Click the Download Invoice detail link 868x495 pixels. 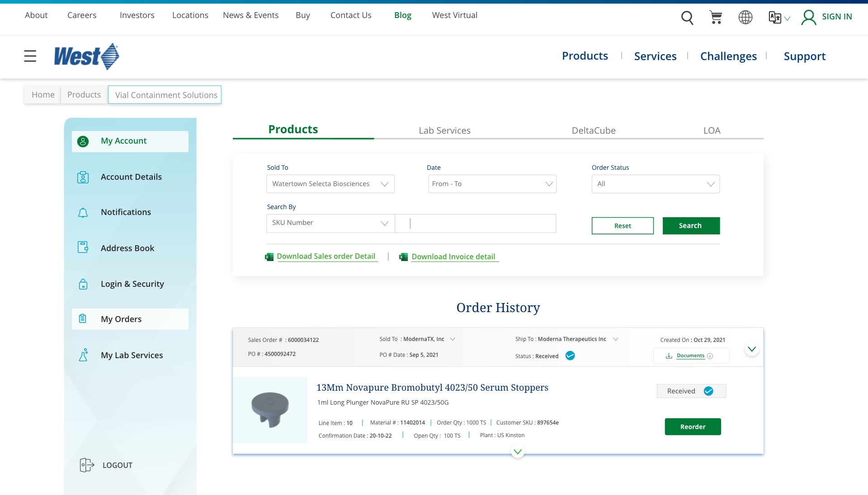click(453, 257)
